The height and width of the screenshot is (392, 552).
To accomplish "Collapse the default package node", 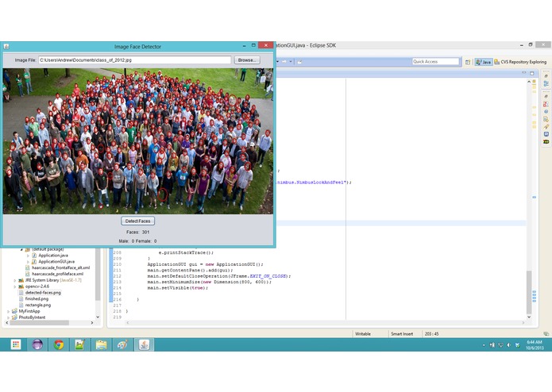I will point(21,250).
